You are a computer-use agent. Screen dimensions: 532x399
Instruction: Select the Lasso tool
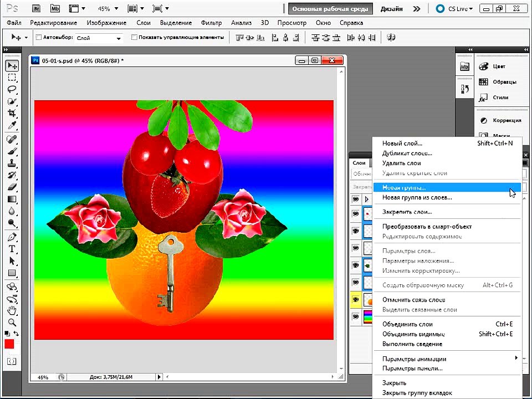point(12,89)
